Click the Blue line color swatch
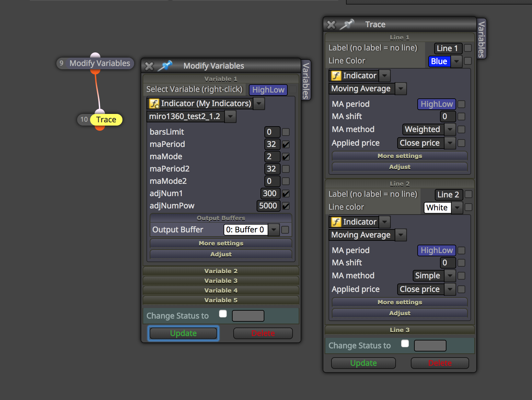Screen dimensions: 532x400 (439, 61)
